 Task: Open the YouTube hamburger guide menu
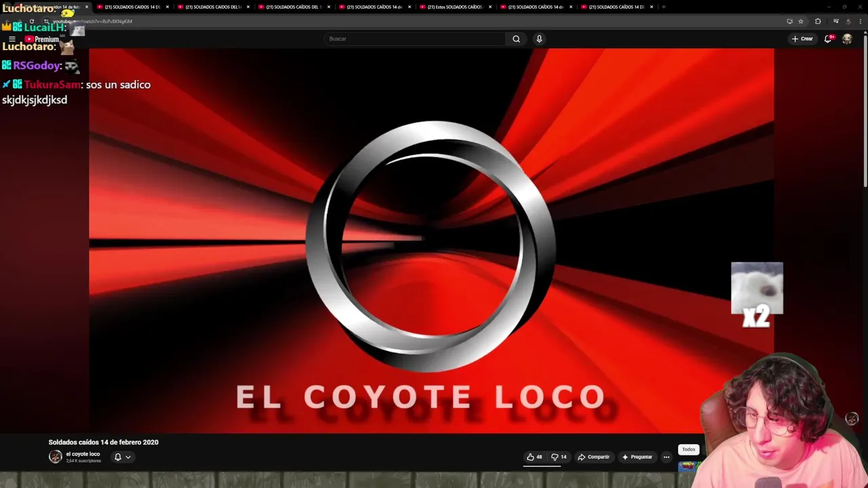[x=12, y=39]
